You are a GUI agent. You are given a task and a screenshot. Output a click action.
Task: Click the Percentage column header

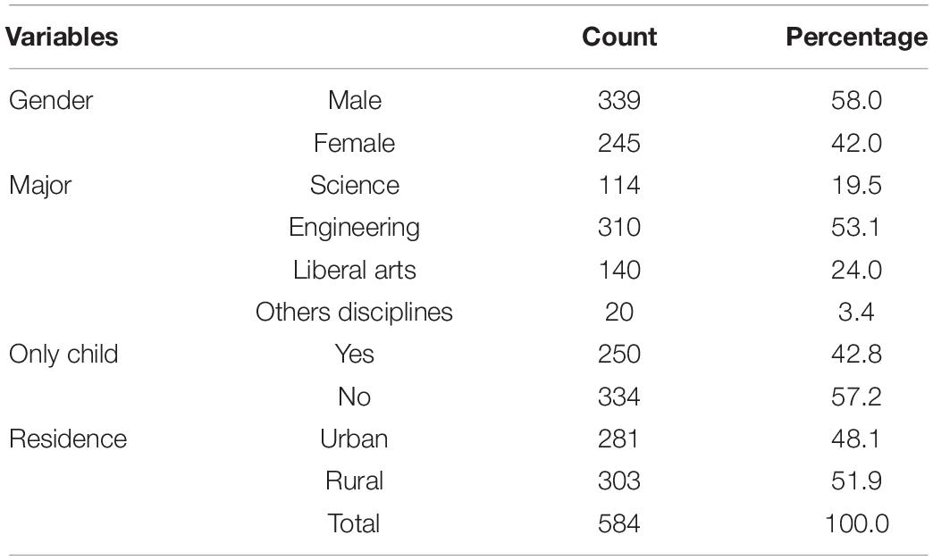[x=856, y=37]
